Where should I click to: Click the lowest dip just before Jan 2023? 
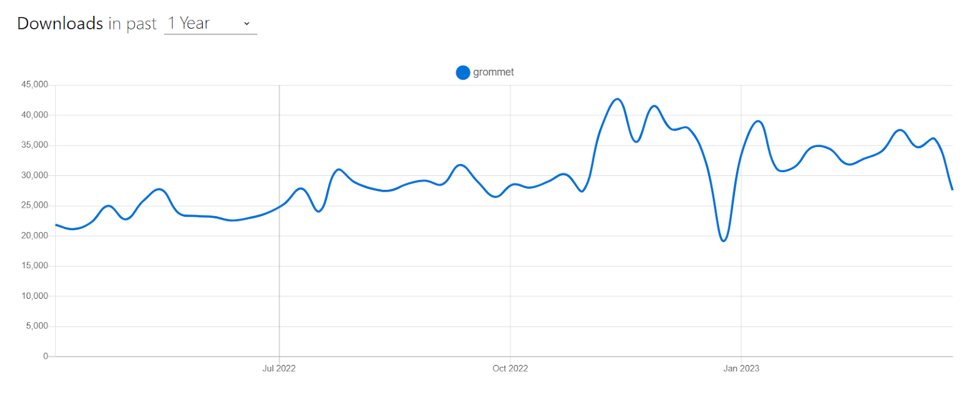click(724, 241)
